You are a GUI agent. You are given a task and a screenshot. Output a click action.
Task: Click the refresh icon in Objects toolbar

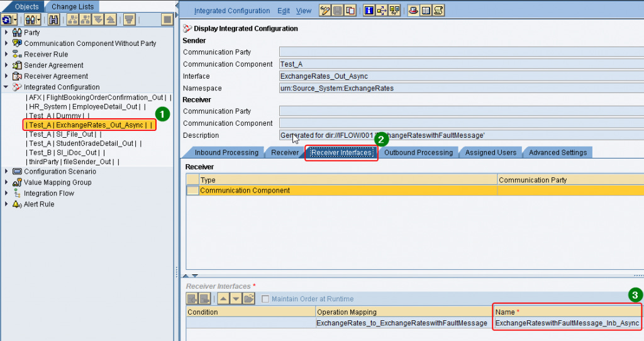coord(6,20)
